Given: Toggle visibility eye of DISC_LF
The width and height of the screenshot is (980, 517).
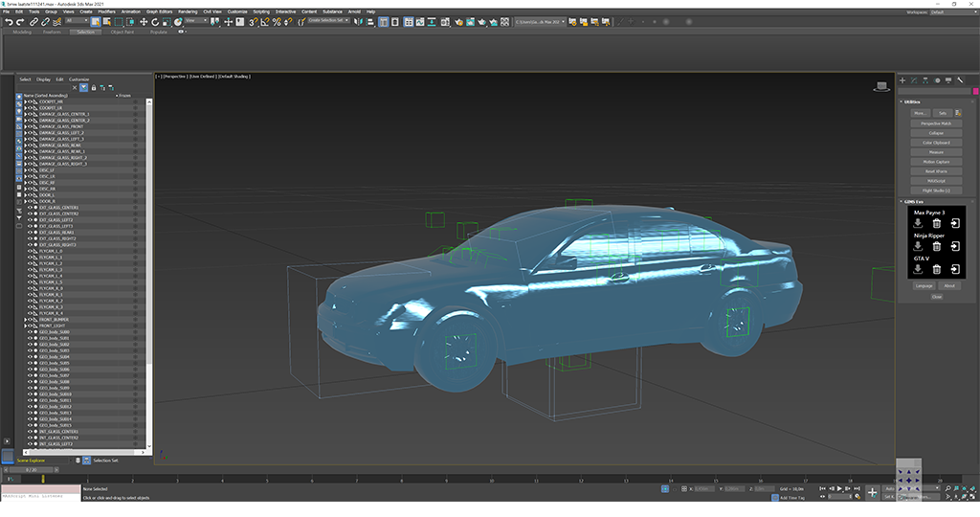Looking at the screenshot, I should 30,170.
